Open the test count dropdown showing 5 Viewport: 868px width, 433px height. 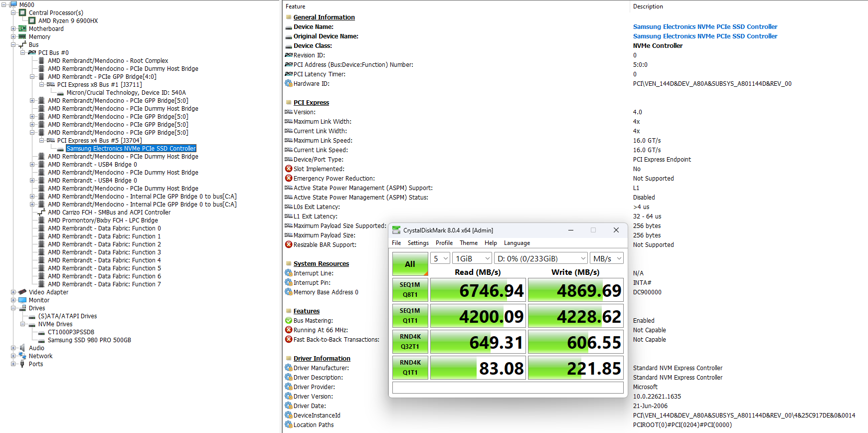(x=440, y=258)
